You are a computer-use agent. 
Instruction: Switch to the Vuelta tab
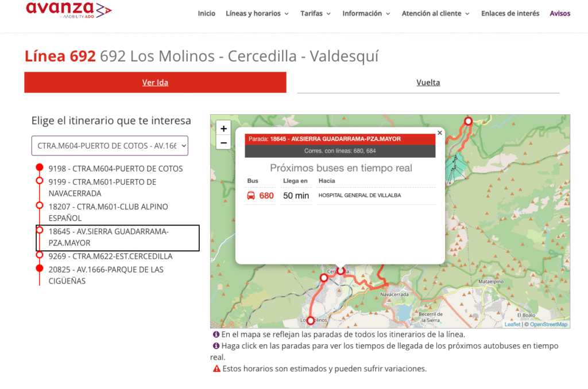coord(428,83)
